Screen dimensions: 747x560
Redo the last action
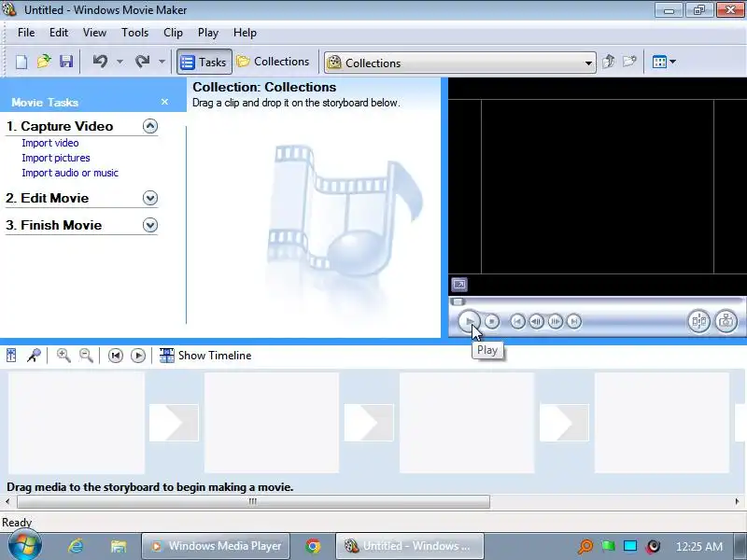click(x=142, y=62)
